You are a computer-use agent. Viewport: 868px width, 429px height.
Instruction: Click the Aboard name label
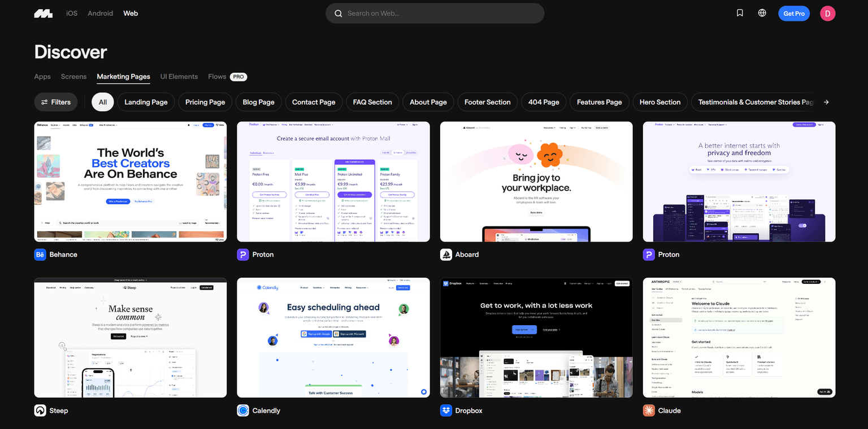click(x=467, y=255)
